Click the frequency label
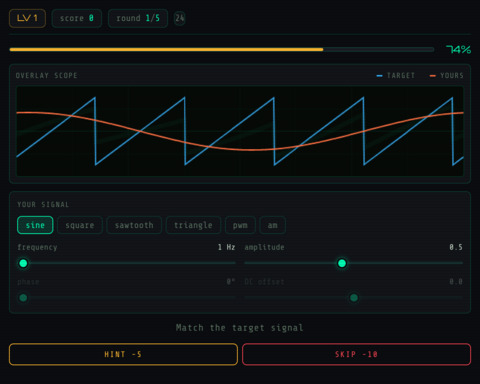This screenshot has height=384, width=480. click(37, 247)
